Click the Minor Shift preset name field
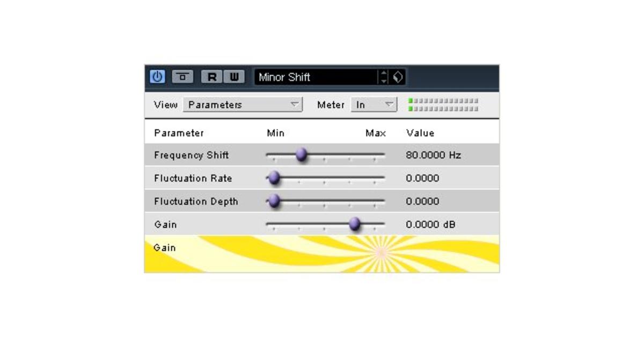The height and width of the screenshot is (337, 644). [316, 77]
